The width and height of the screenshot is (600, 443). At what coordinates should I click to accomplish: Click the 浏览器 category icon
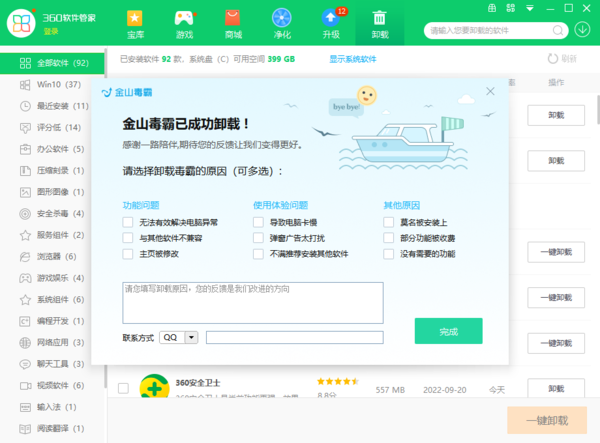[x=25, y=256]
